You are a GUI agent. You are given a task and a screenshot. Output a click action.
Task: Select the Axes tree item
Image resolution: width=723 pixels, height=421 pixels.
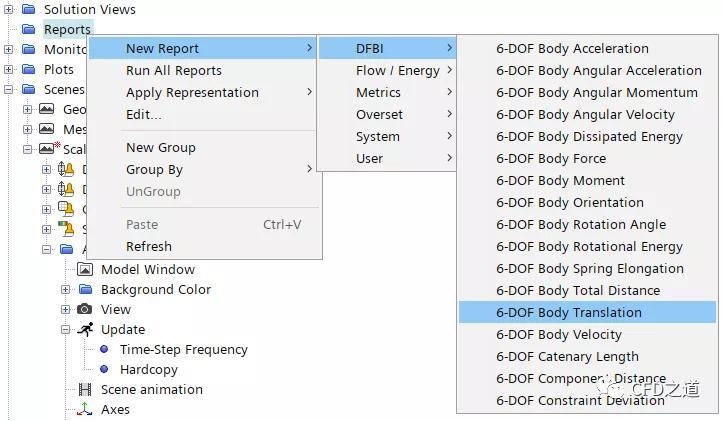[115, 409]
